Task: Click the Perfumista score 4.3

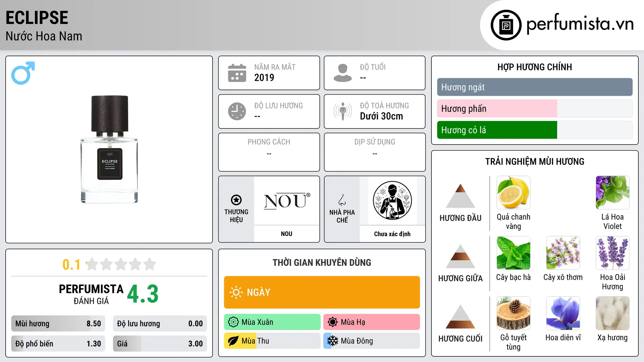Action: tap(143, 294)
